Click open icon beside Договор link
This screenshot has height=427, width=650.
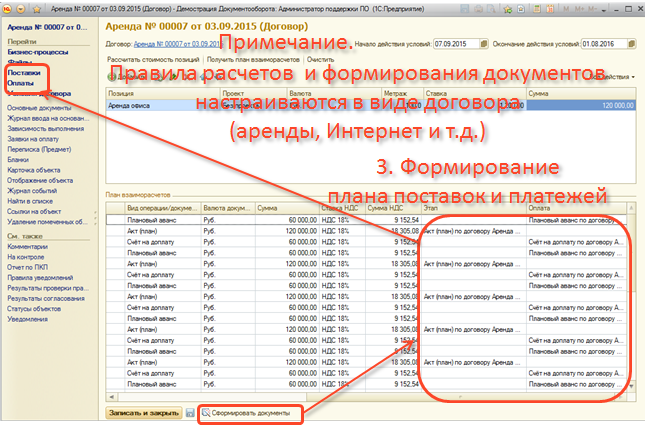pyautogui.click(x=226, y=44)
